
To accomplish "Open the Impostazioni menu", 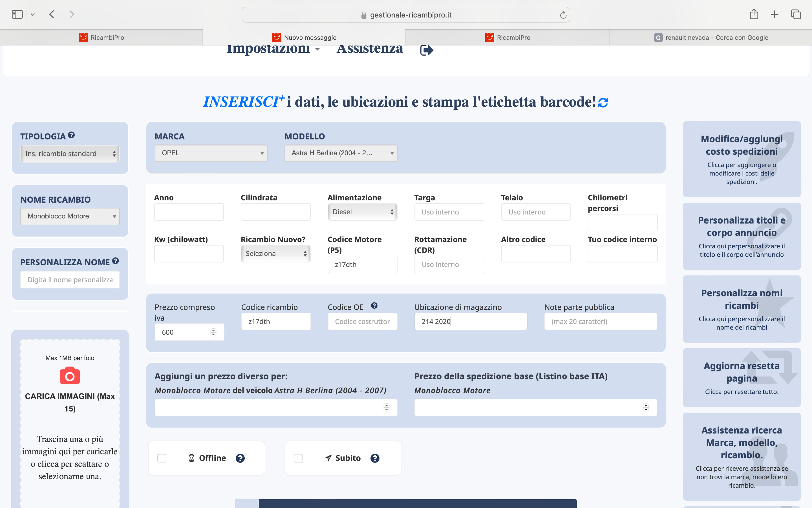I will [x=273, y=49].
